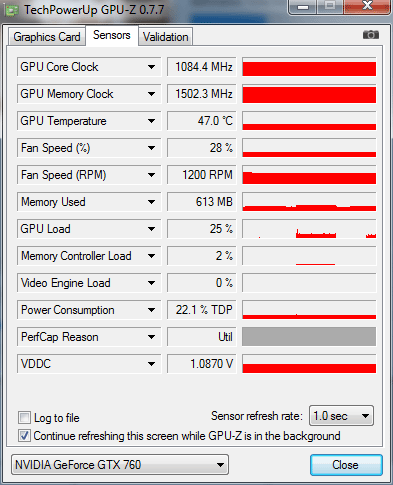The height and width of the screenshot is (485, 393).
Task: Uncheck Continue refreshing in background checkbox
Action: 24,436
